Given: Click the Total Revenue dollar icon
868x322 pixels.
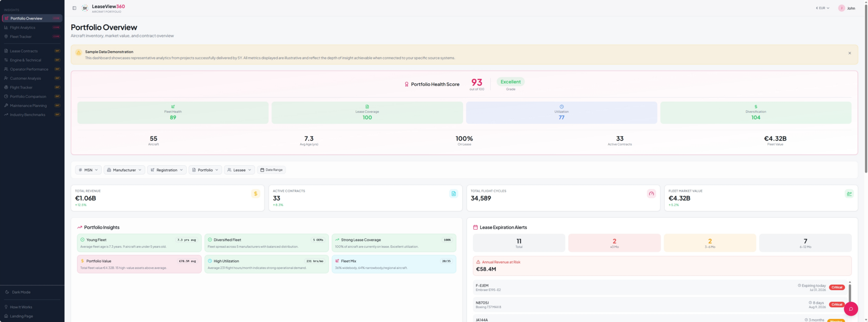Looking at the screenshot, I should (x=256, y=194).
